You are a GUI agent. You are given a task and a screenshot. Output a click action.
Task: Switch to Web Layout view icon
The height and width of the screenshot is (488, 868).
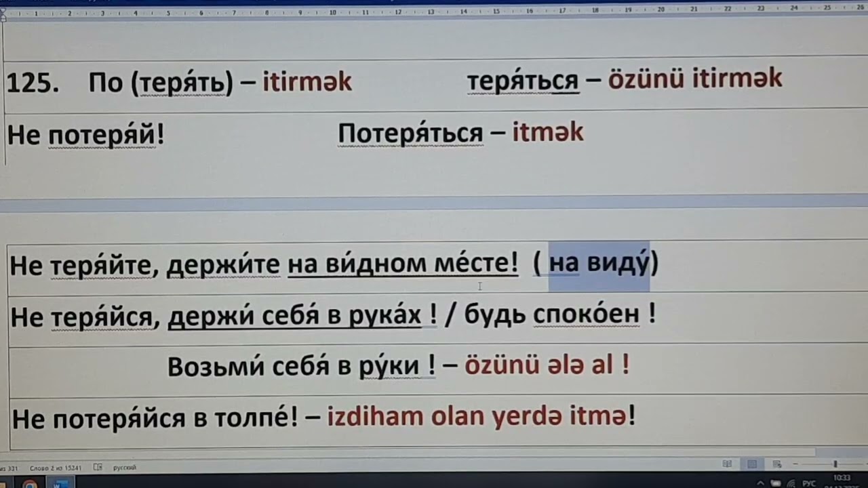point(777,464)
